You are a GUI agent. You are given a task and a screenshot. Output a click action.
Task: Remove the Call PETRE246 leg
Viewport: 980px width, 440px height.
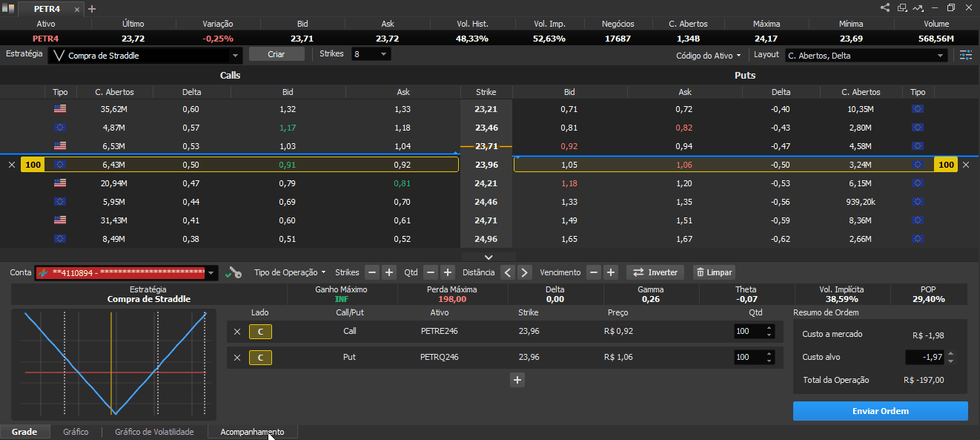pos(237,332)
